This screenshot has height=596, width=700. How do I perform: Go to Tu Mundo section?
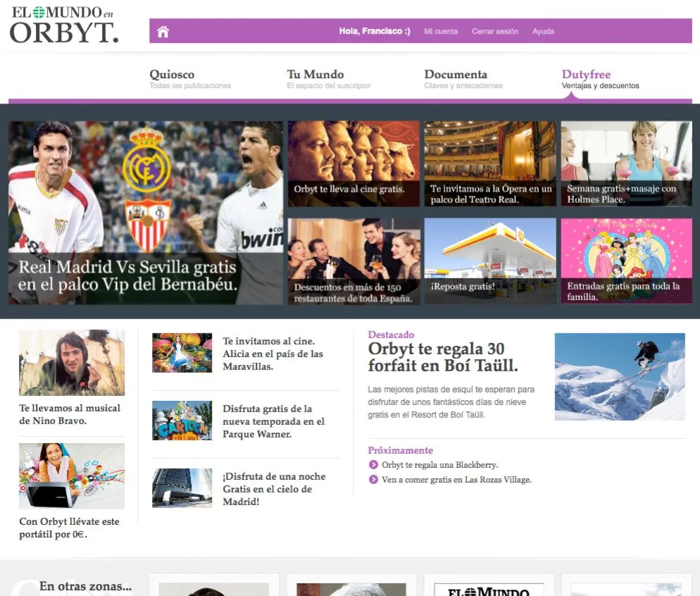pyautogui.click(x=329, y=79)
